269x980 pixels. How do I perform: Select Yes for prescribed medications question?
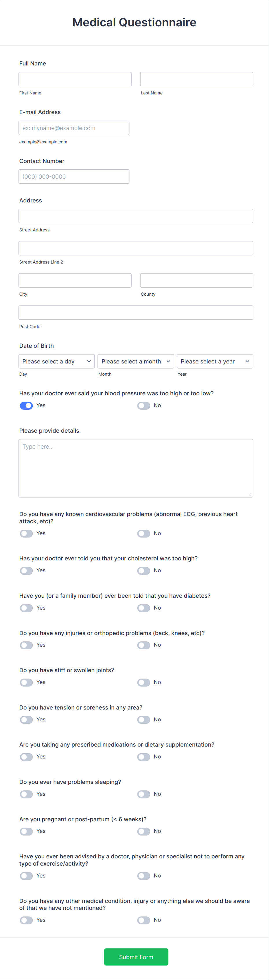[26, 756]
